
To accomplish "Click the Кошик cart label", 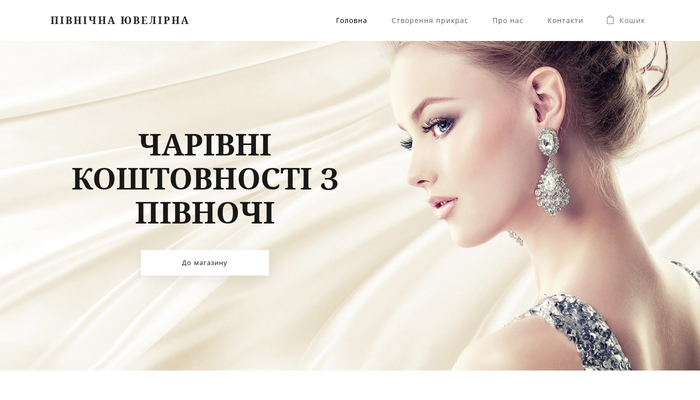I will click(632, 21).
